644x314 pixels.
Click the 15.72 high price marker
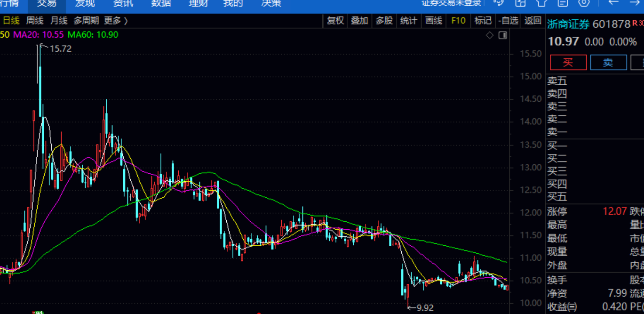60,48
